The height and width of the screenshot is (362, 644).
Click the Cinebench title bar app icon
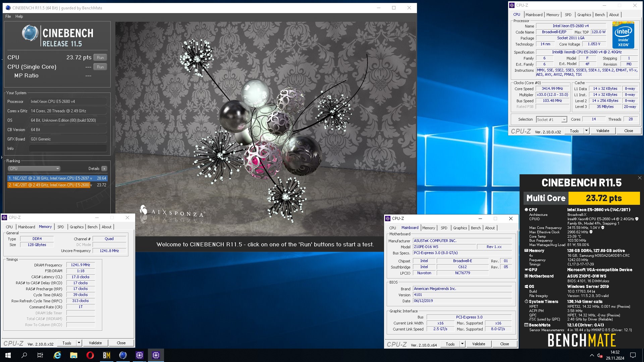tap(8, 8)
